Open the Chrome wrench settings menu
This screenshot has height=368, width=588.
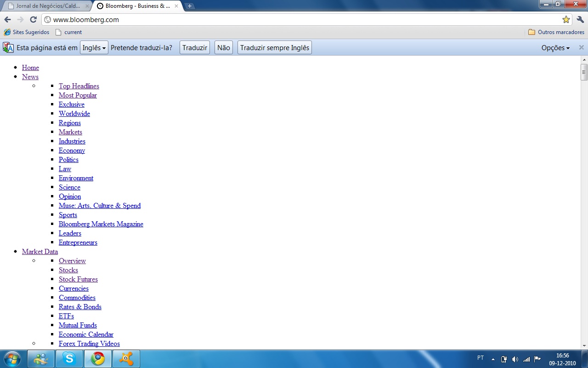click(580, 19)
